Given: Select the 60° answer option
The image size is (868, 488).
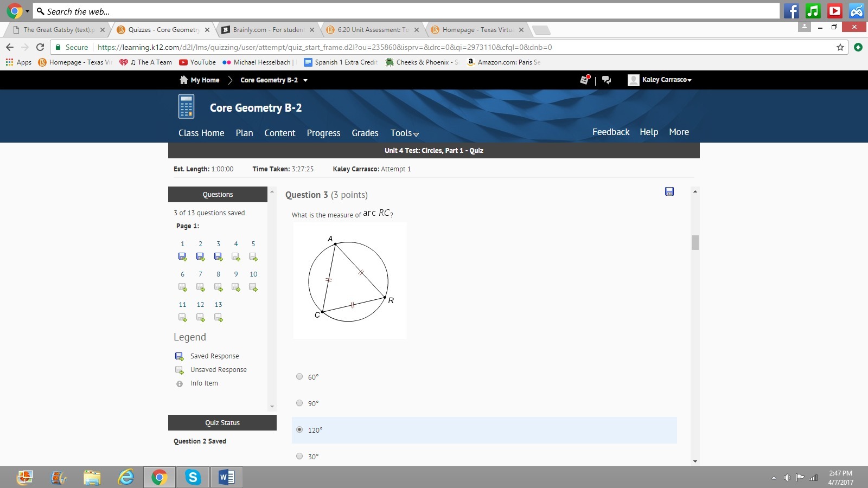Looking at the screenshot, I should coord(299,376).
